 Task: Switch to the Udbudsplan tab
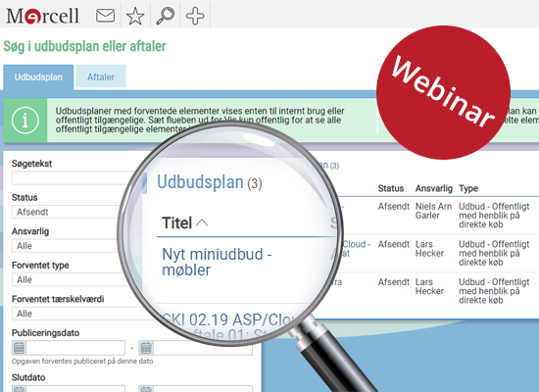coord(38,77)
